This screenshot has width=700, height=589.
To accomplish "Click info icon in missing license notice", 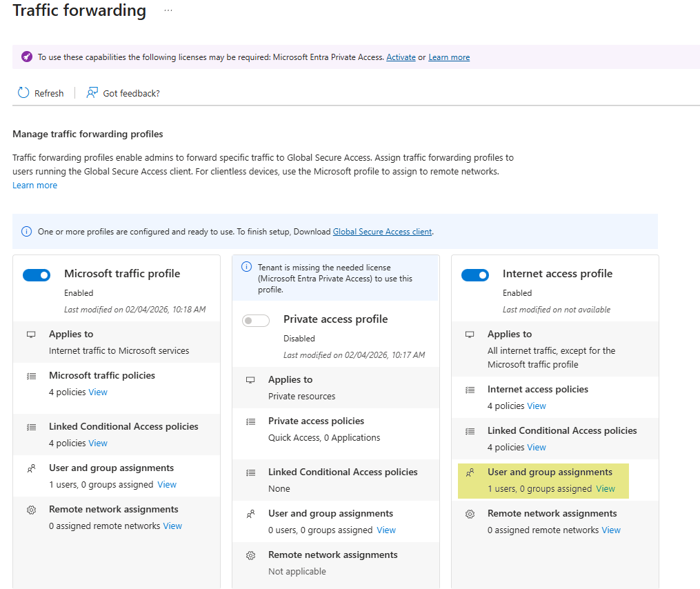I will click(246, 267).
